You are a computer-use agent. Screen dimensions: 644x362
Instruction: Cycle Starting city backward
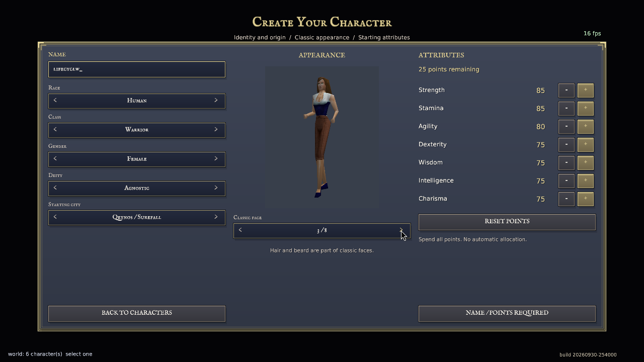click(x=55, y=217)
